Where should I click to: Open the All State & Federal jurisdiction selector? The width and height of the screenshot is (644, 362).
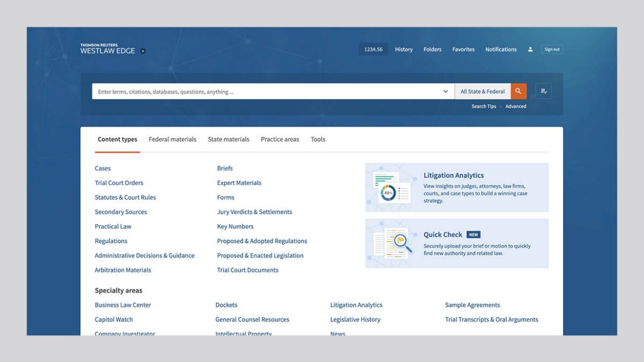click(483, 91)
